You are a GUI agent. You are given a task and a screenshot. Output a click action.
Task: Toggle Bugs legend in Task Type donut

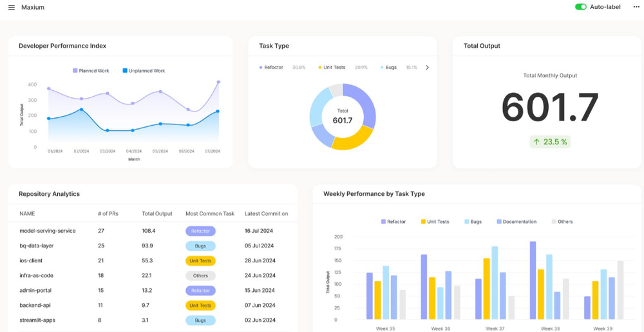click(x=388, y=68)
